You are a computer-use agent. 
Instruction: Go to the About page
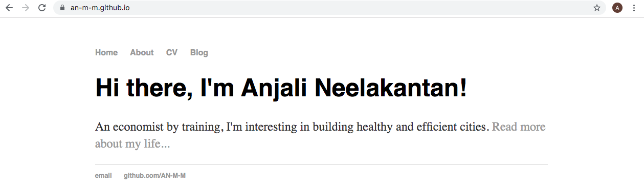142,52
